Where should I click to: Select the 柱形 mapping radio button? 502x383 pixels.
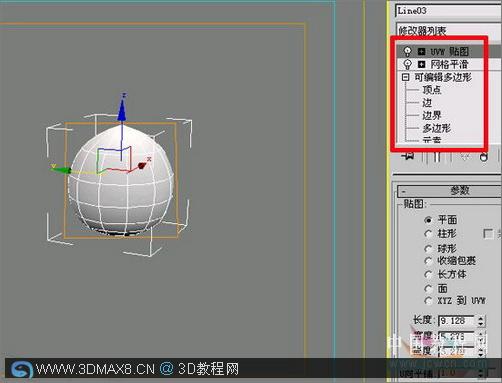pos(429,234)
